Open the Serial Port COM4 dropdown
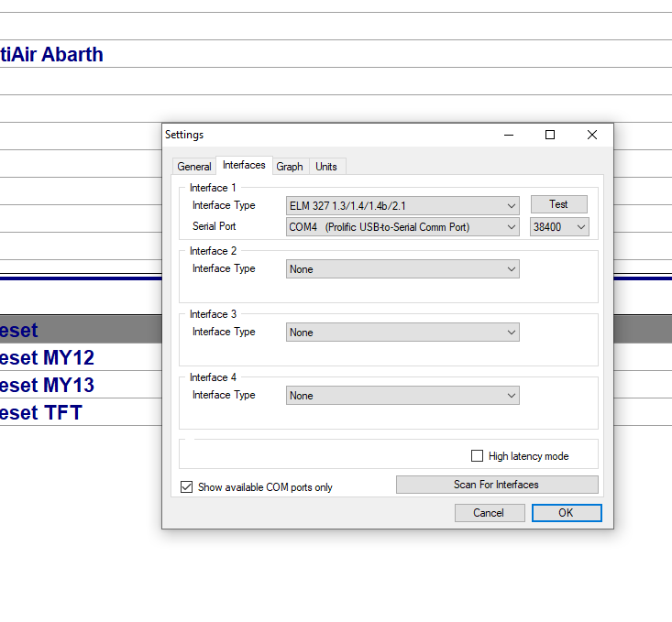Screen dimensions: 672x622 403,227
